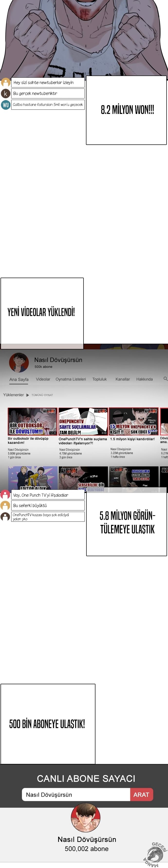Click yellow avatar beside "Bu seferki büyüktü"

(5, 505)
